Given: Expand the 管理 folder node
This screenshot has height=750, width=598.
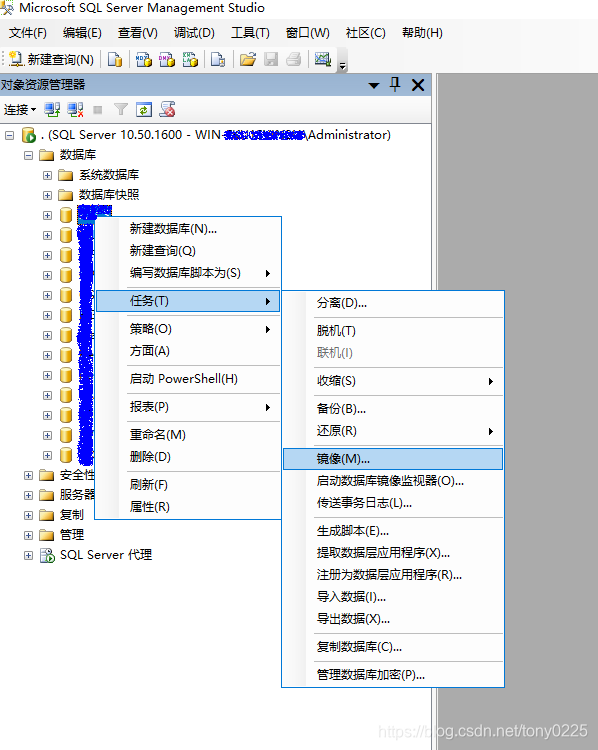Looking at the screenshot, I should 28,535.
